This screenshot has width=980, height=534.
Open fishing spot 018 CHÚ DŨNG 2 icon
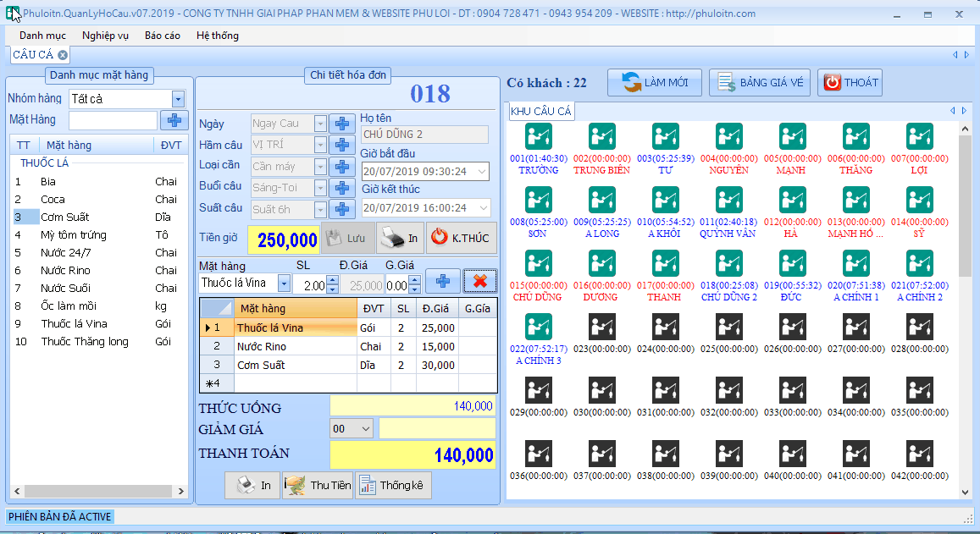[x=728, y=263]
